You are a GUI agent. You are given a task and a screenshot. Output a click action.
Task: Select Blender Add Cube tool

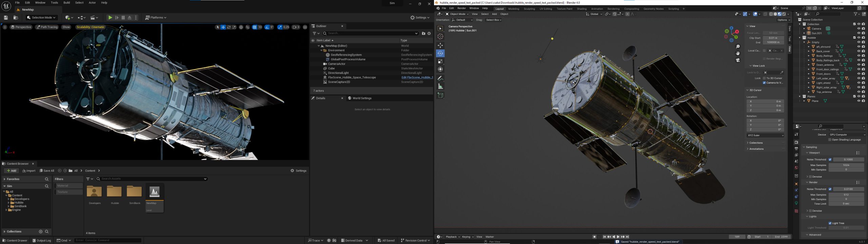click(440, 96)
